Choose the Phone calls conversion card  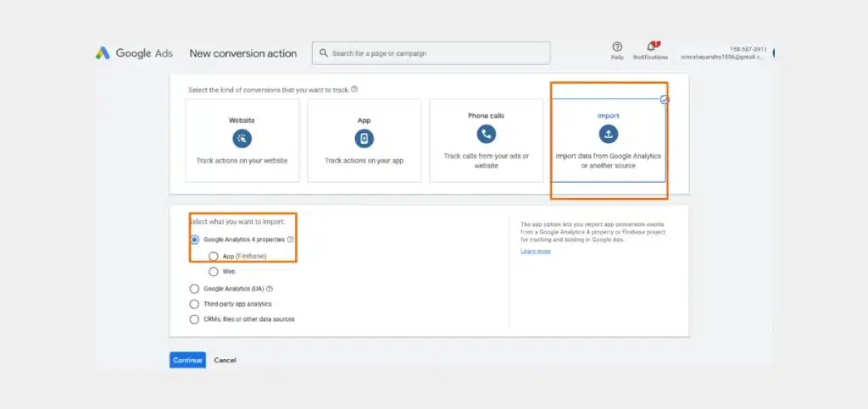tap(486, 141)
